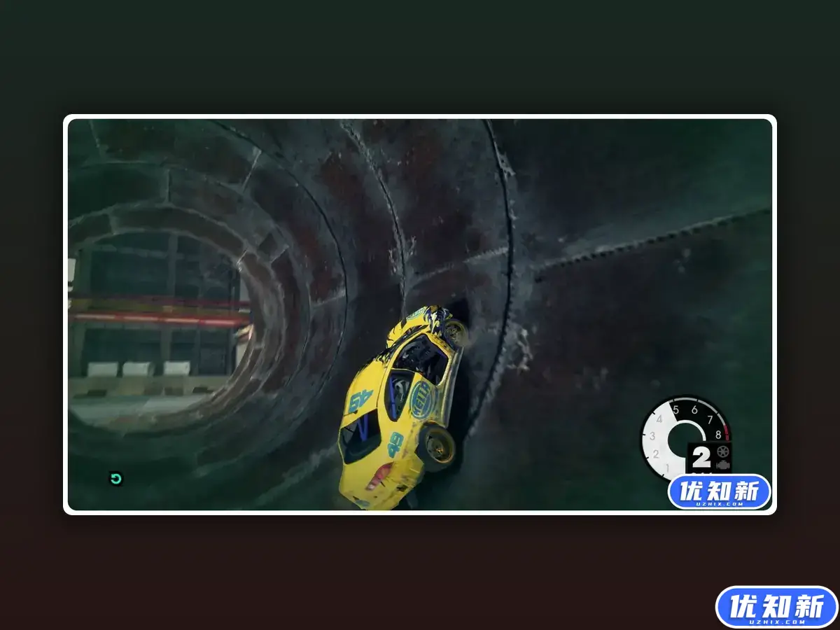Viewport: 840px width, 630px height.
Task: Click the number 8 on the rev gauge
Action: (717, 435)
